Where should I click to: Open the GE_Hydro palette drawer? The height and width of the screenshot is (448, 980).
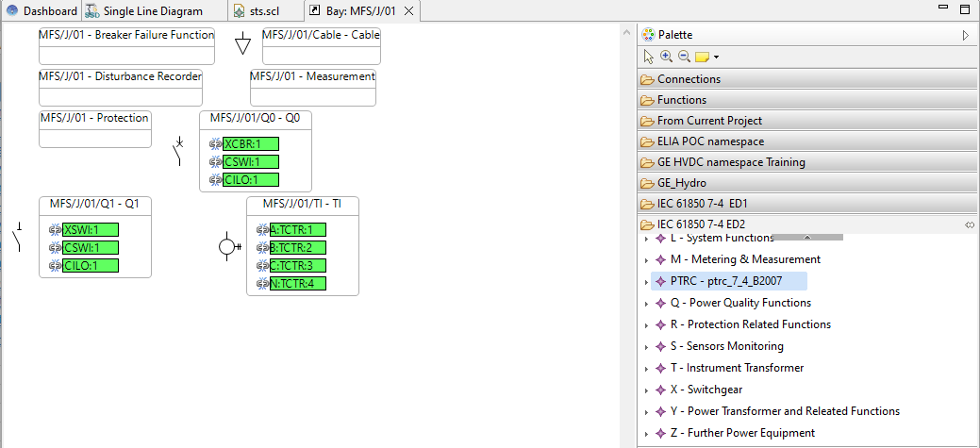pos(681,183)
